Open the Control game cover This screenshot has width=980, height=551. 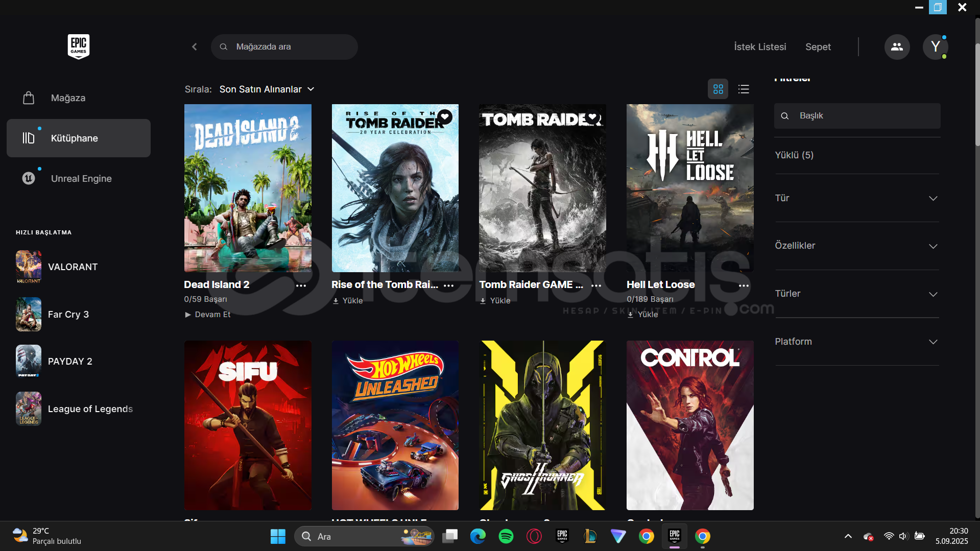coord(690,425)
